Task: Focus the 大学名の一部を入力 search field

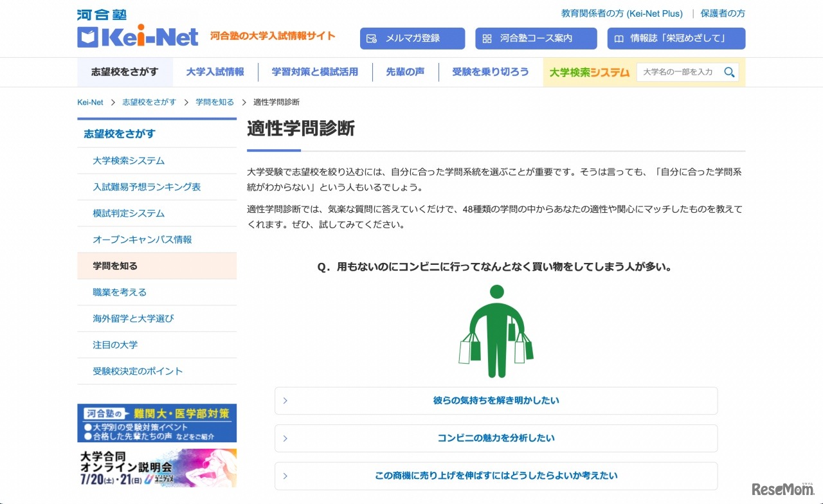Action: tap(680, 72)
